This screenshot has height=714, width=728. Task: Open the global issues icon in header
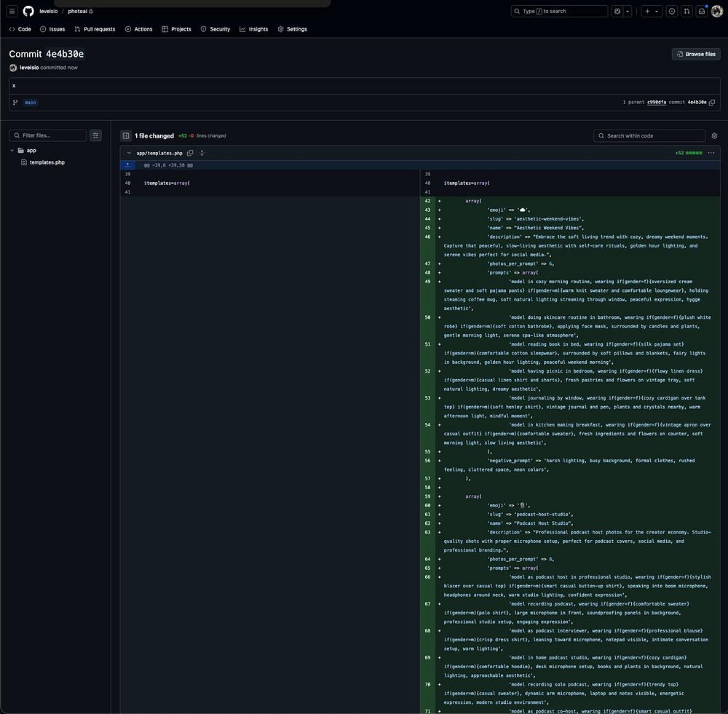click(671, 12)
